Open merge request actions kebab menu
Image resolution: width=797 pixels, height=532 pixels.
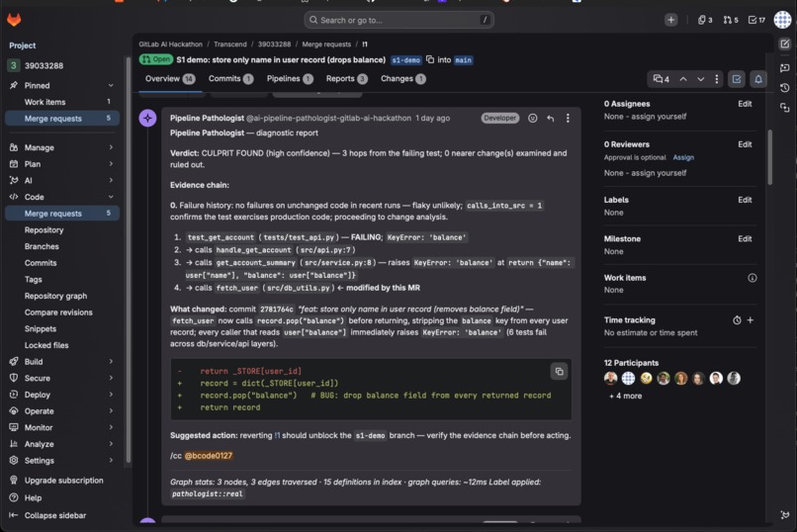[x=717, y=79]
